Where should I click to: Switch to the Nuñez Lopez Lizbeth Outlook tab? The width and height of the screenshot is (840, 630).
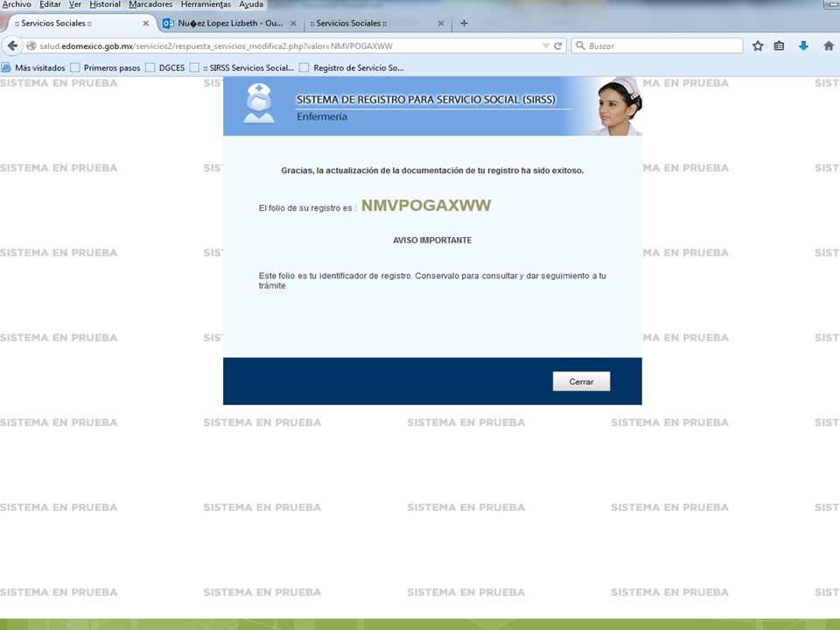tap(230, 24)
